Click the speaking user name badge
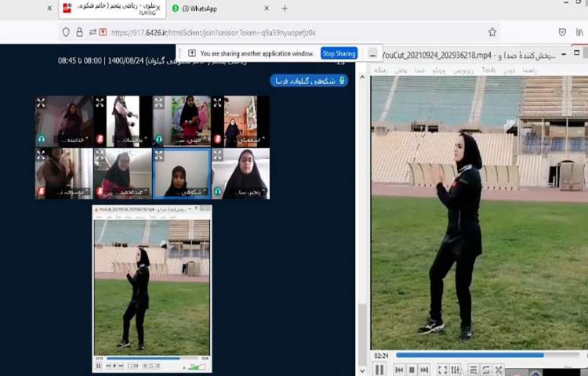This screenshot has height=376, width=588. [x=309, y=80]
